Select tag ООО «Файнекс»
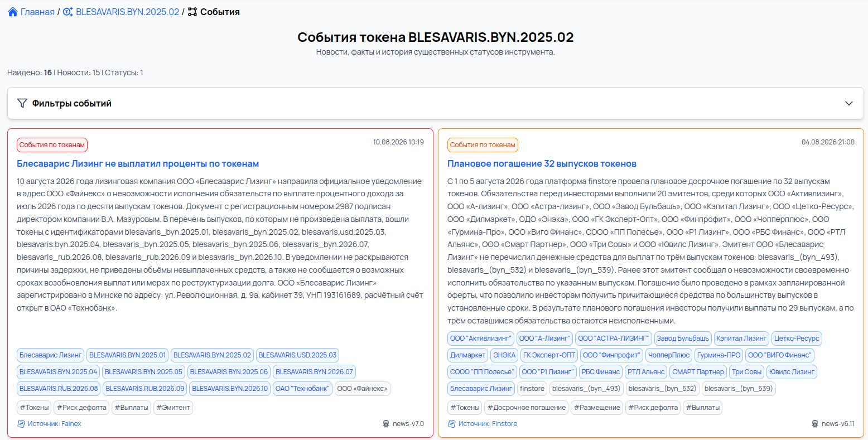868x440 pixels. [362, 389]
